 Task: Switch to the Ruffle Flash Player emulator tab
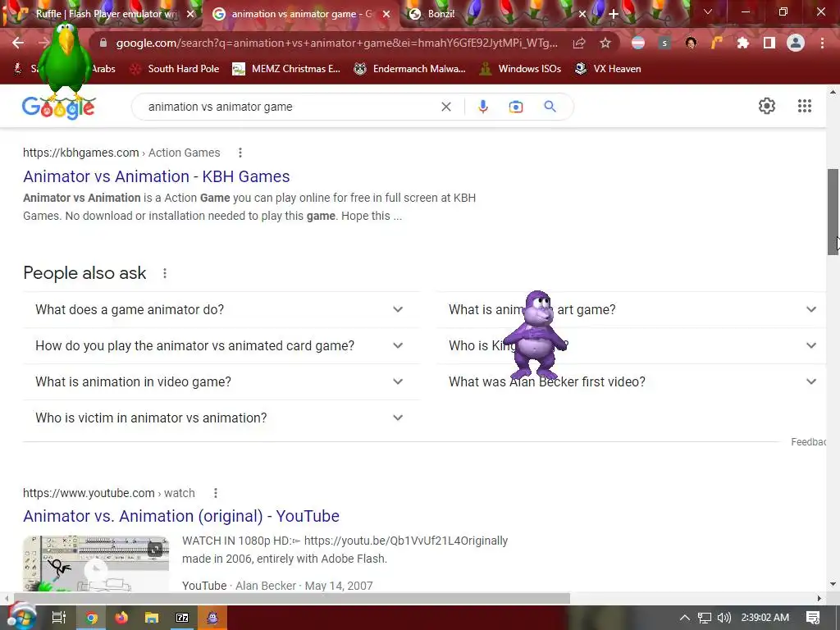(x=102, y=14)
